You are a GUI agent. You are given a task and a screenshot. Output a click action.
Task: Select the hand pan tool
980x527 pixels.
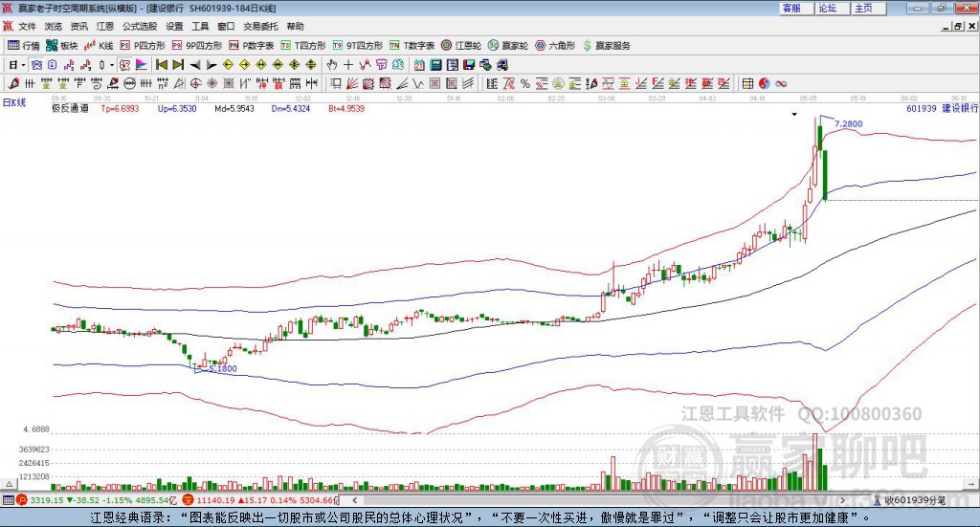click(x=332, y=65)
